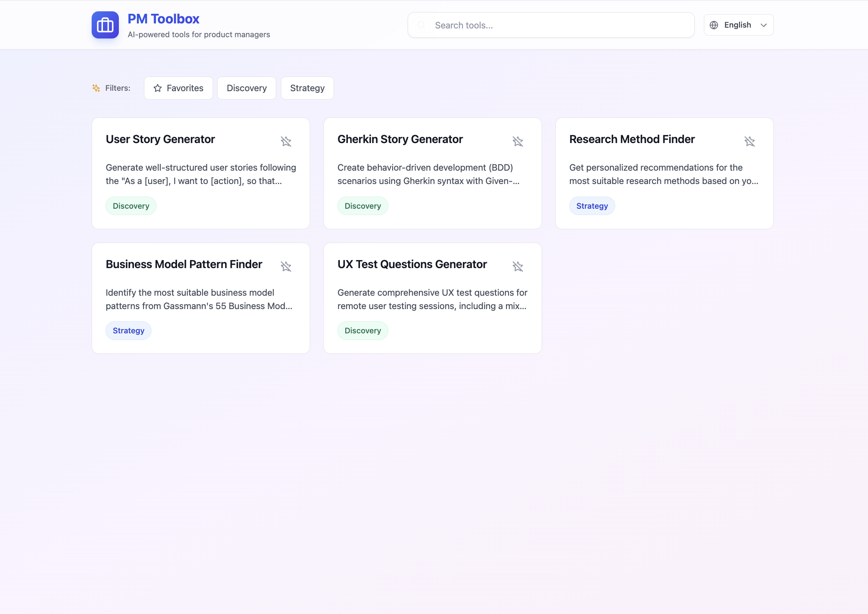Click the PM Toolbox briefcase logo
Screen dimensions: 868x614
105,25
